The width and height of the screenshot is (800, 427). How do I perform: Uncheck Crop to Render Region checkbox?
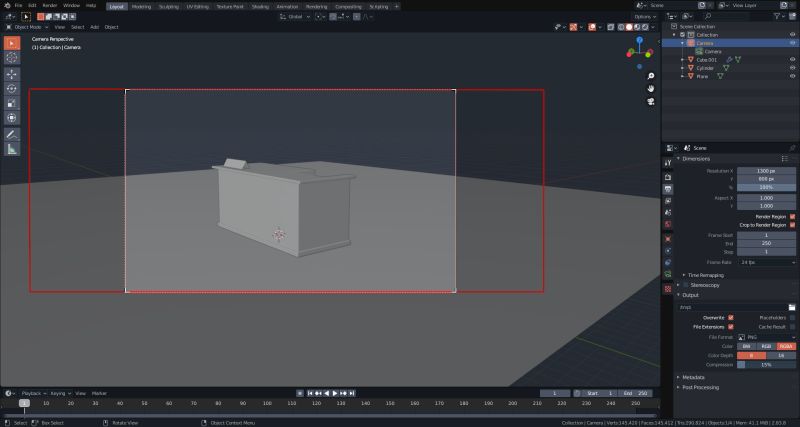pyautogui.click(x=792, y=225)
